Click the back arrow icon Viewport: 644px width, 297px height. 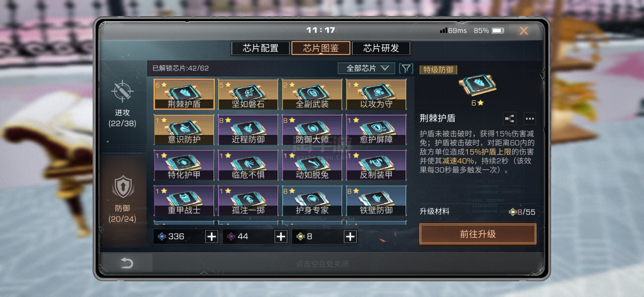click(127, 263)
